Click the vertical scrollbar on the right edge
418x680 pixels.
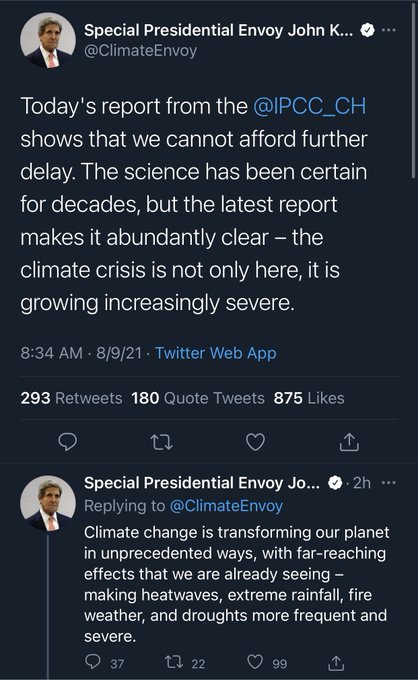413,89
